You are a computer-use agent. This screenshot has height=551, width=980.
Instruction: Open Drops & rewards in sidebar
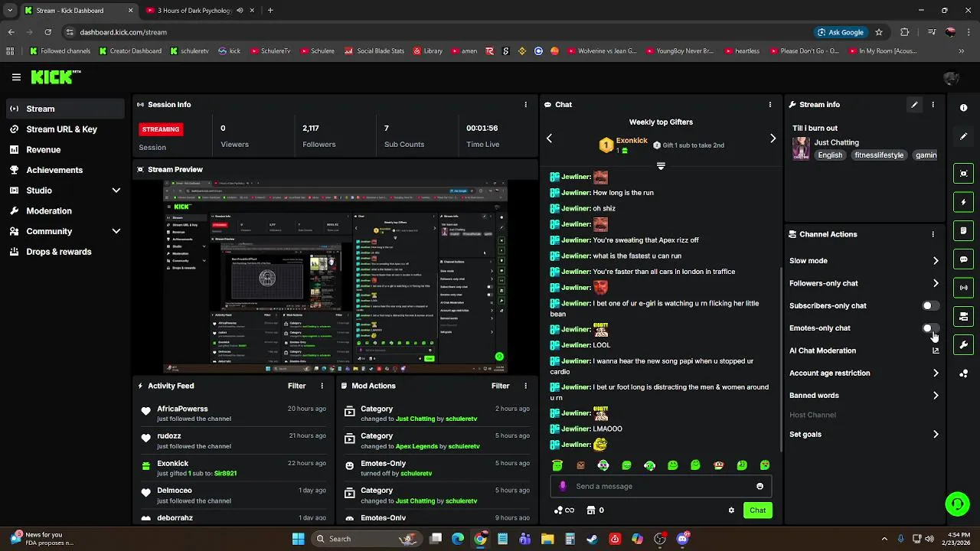click(x=65, y=252)
